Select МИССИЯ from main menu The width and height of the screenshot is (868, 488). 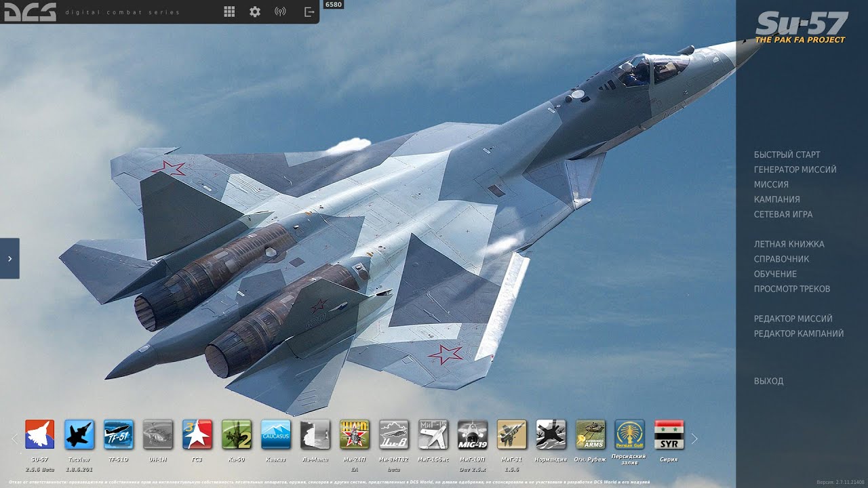(x=771, y=184)
